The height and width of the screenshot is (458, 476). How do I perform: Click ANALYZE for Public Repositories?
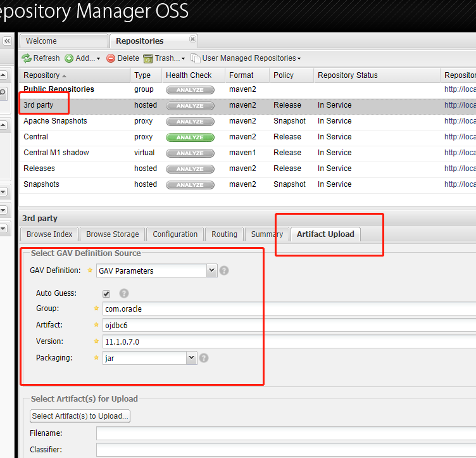(x=190, y=90)
